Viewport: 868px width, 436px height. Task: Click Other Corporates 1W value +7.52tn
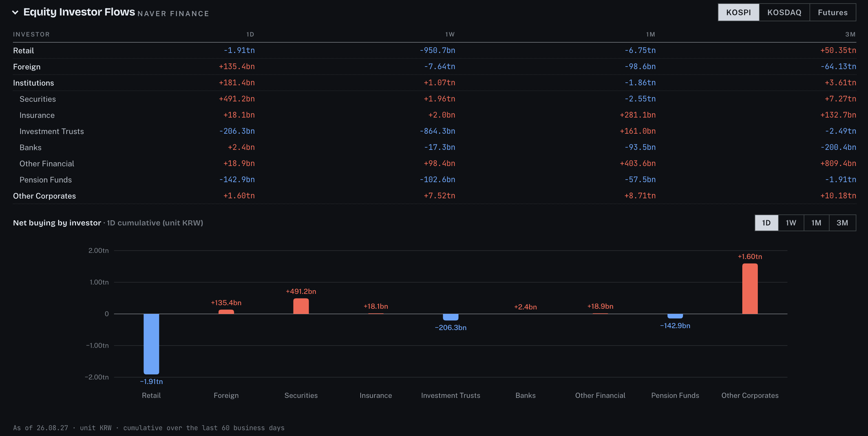coord(439,196)
